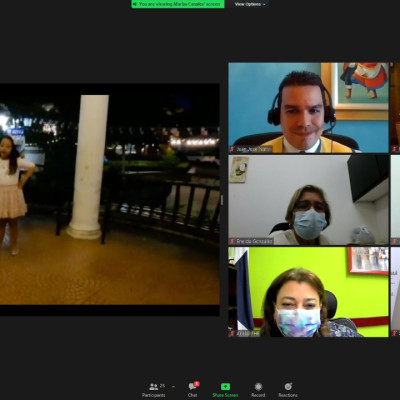Click the muted mic icon beside Freida González
The width and height of the screenshot is (400, 400).
tap(232, 241)
